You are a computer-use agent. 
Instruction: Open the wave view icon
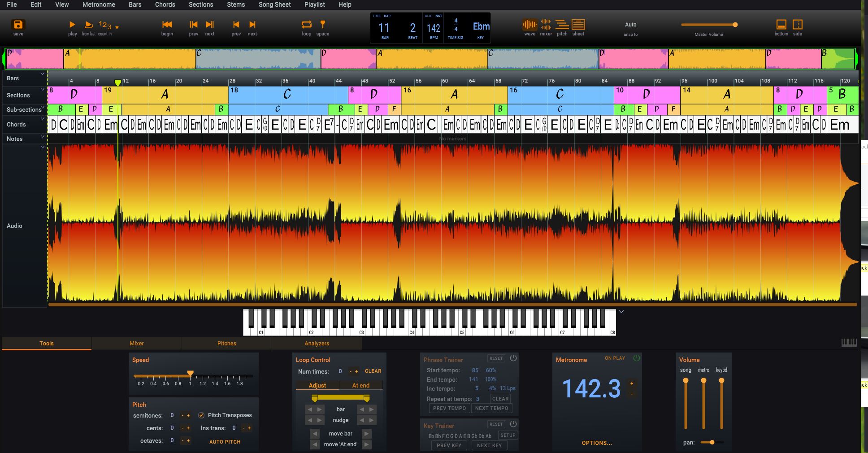click(529, 25)
